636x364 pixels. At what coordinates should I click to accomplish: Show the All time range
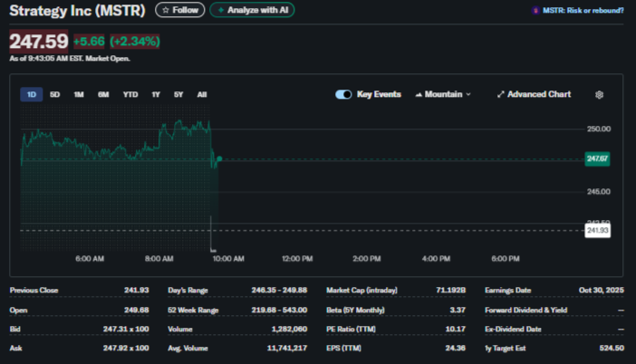click(x=201, y=94)
